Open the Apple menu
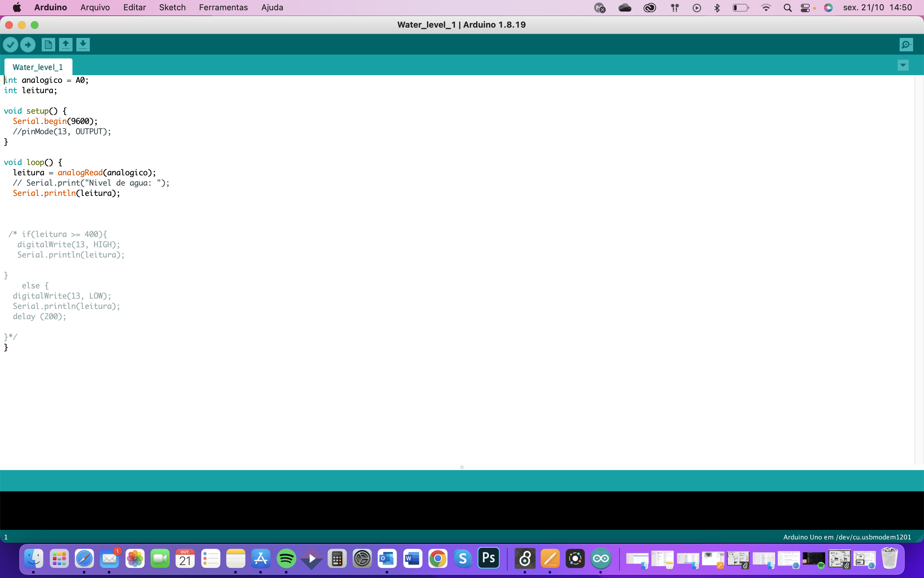The height and width of the screenshot is (578, 924). pyautogui.click(x=17, y=7)
